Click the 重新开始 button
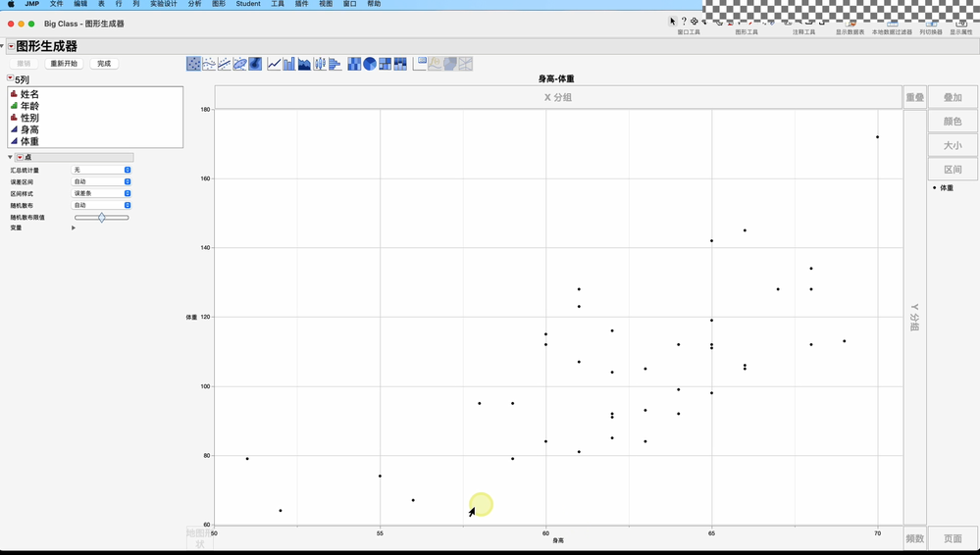980x555 pixels. click(64, 64)
